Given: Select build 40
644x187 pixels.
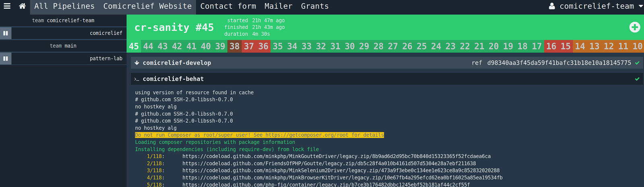Looking at the screenshot, I should coord(206,46).
